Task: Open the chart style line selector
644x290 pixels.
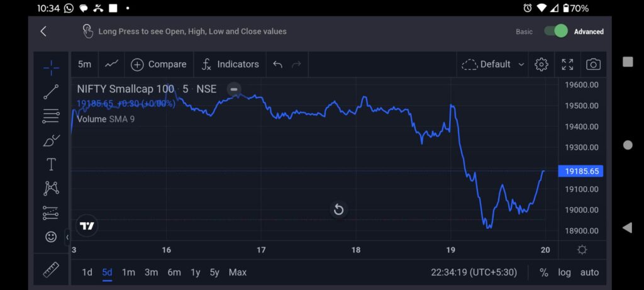Action: point(111,64)
